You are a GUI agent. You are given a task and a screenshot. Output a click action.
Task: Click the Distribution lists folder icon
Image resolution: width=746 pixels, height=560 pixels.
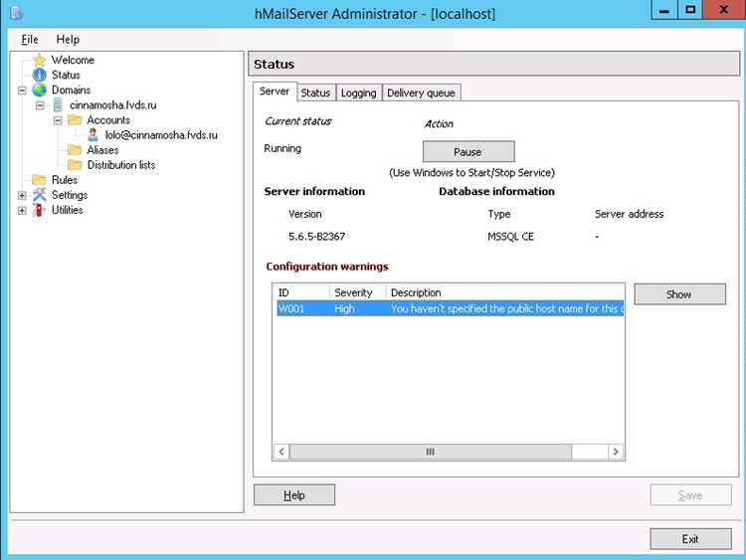[75, 165]
